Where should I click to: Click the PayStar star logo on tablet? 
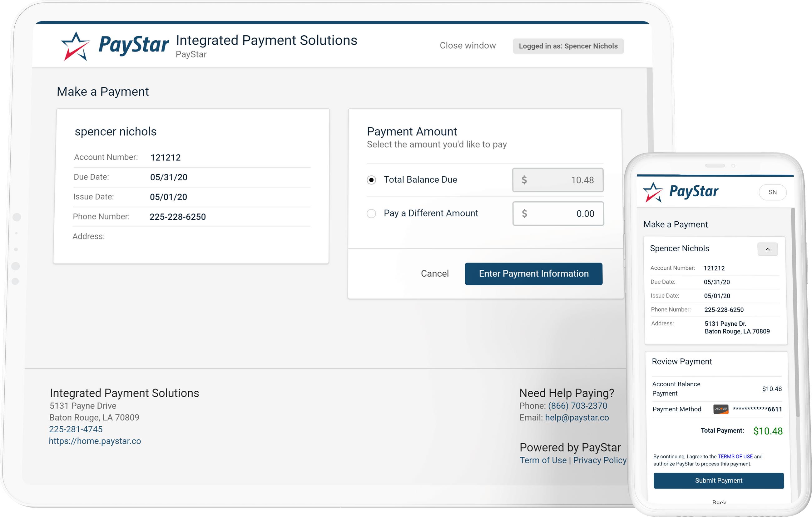click(75, 46)
